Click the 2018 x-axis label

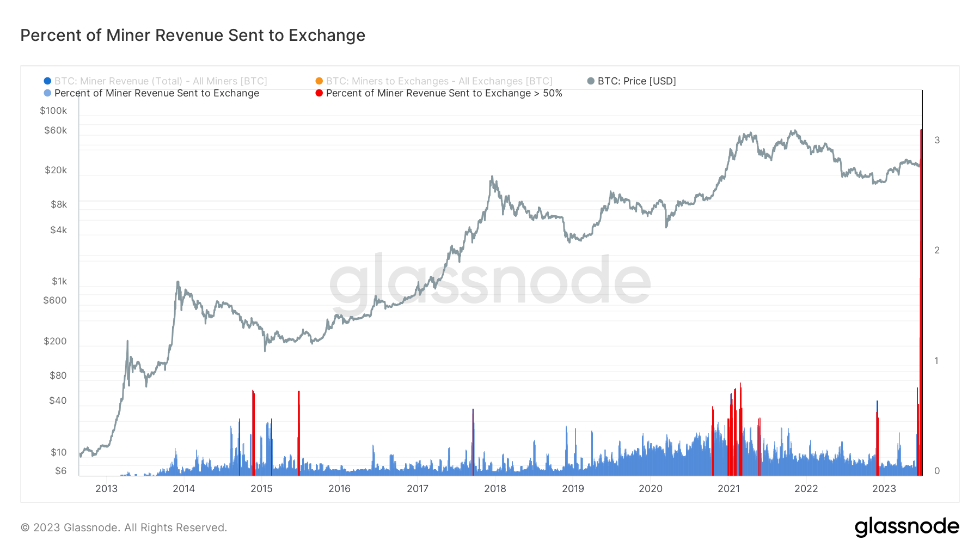point(495,489)
